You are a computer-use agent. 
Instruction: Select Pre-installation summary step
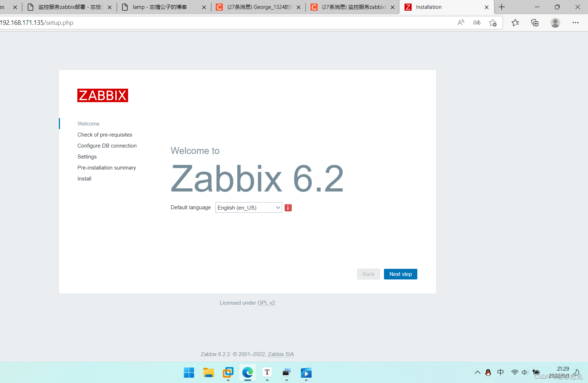[106, 168]
